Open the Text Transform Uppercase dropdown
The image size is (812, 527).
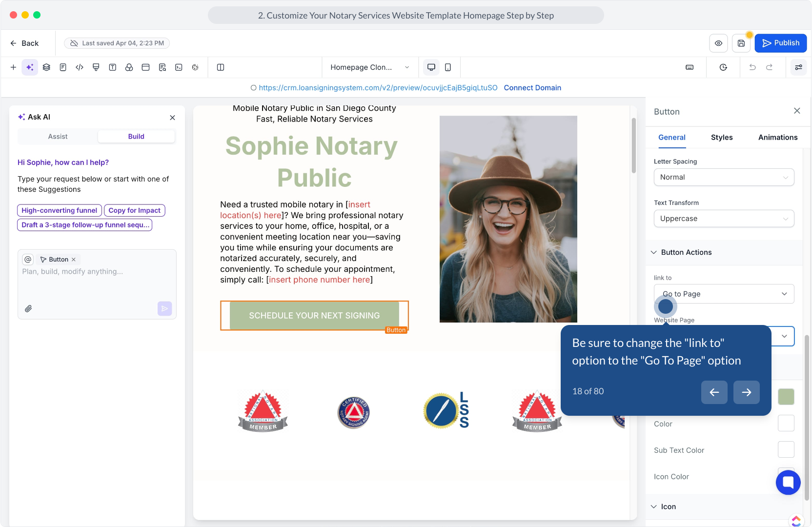pos(724,219)
